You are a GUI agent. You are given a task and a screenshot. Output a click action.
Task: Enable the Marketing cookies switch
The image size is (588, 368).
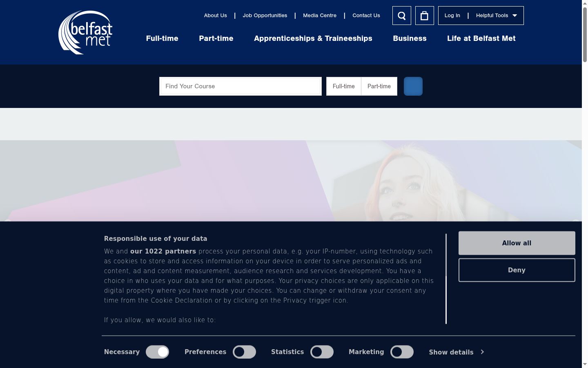(x=402, y=352)
